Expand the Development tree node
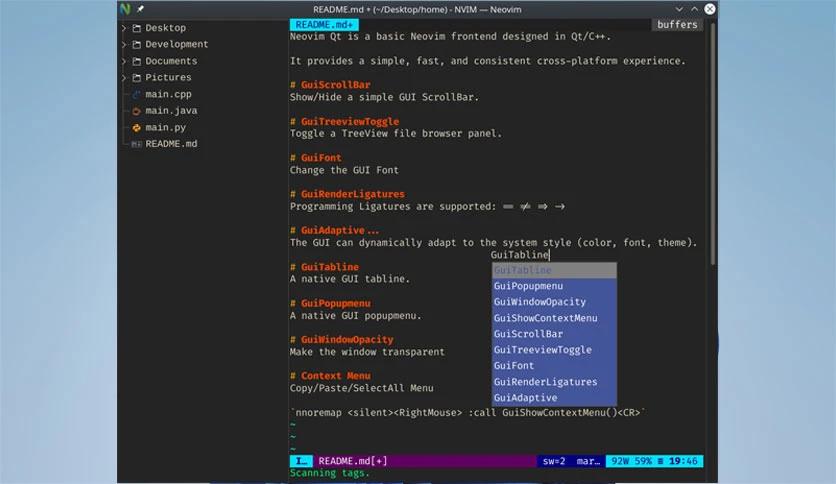This screenshot has height=484, width=836. [x=124, y=45]
